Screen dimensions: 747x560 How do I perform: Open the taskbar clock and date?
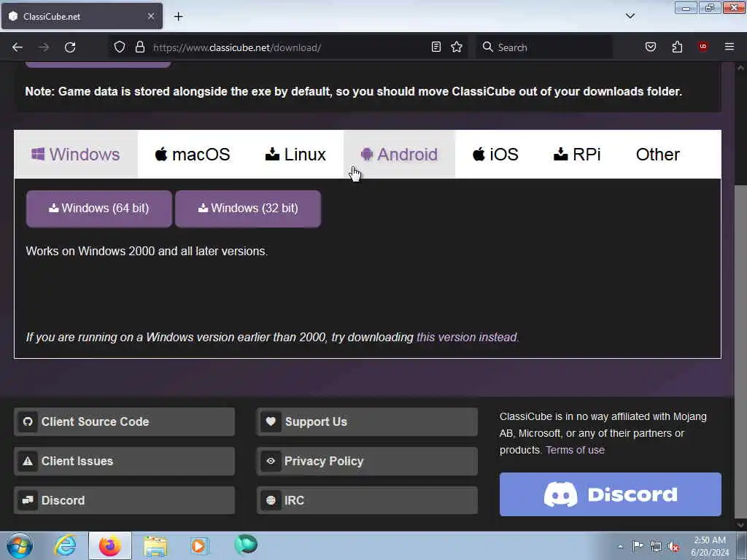710,546
